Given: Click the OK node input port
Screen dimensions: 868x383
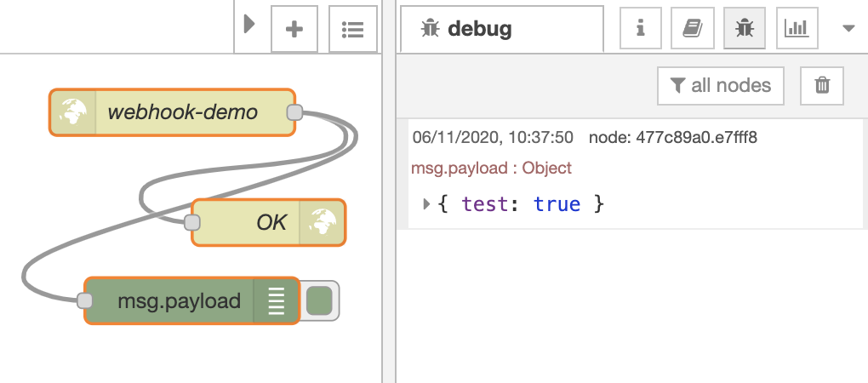Looking at the screenshot, I should coord(192,223).
